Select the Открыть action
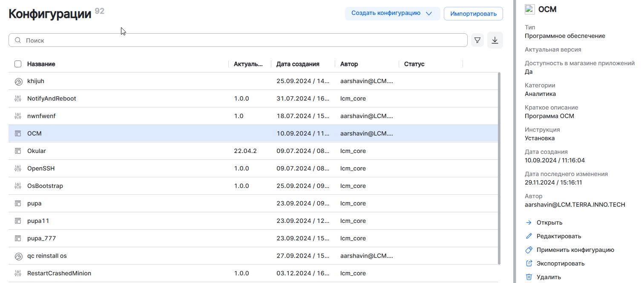The height and width of the screenshot is (283, 644). (549, 222)
